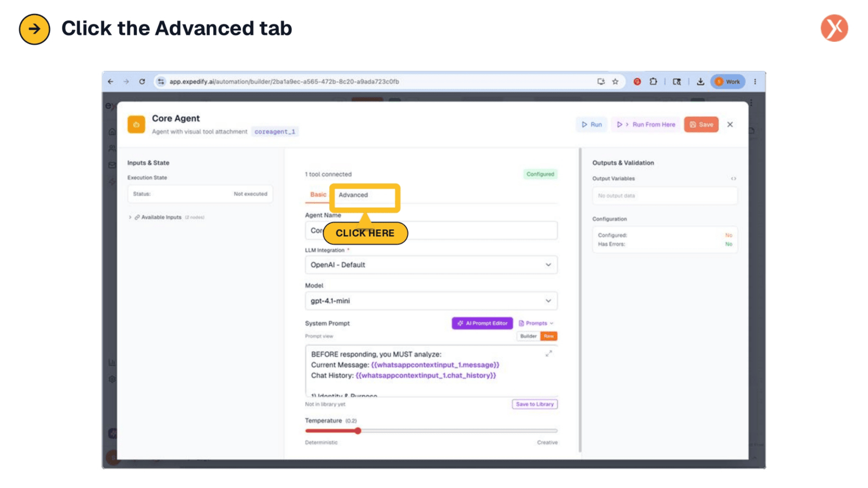Reload the page

(x=142, y=81)
